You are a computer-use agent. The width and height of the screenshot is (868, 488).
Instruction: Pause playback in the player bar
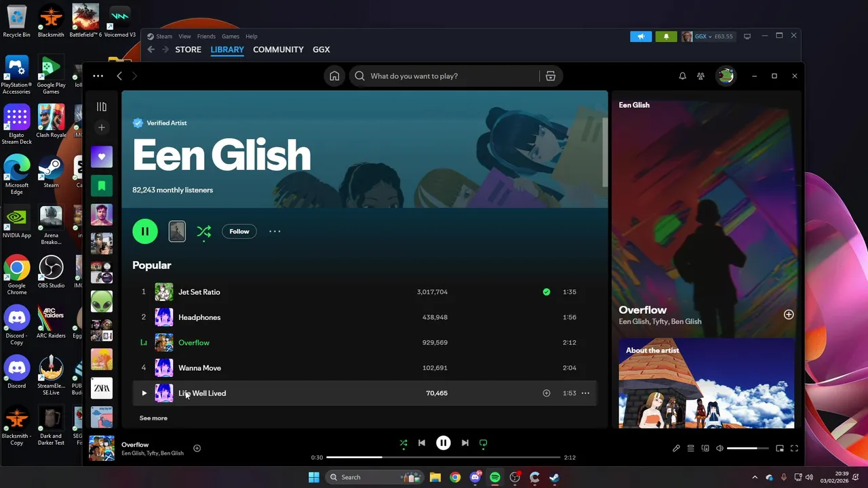point(443,443)
